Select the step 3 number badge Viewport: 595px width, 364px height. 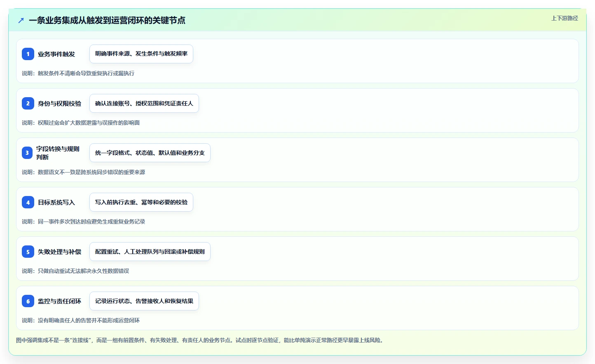(27, 153)
